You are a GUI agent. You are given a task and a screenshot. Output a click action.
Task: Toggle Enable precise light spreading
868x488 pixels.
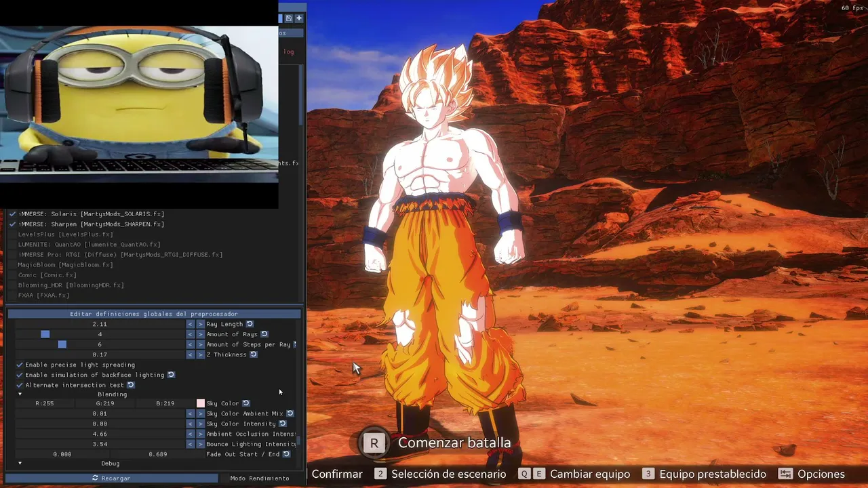pyautogui.click(x=20, y=365)
